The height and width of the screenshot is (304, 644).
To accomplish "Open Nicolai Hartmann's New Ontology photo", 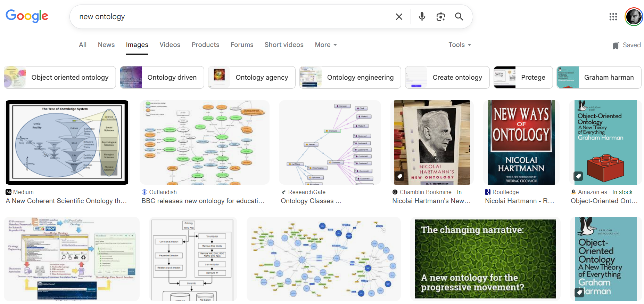I will (432, 142).
